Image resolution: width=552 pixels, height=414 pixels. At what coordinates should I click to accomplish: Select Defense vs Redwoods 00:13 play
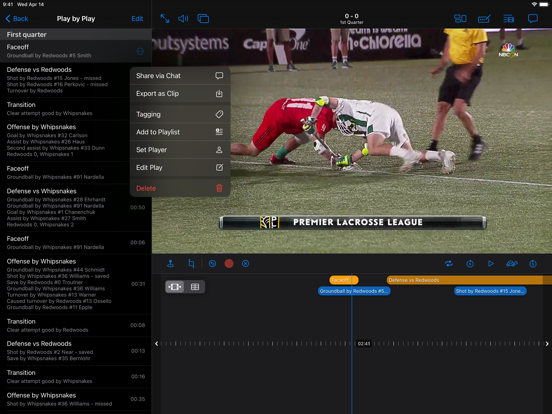[x=76, y=351]
